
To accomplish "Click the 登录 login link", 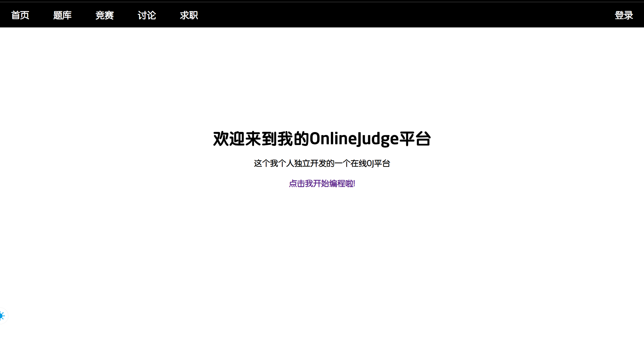I will (624, 15).
